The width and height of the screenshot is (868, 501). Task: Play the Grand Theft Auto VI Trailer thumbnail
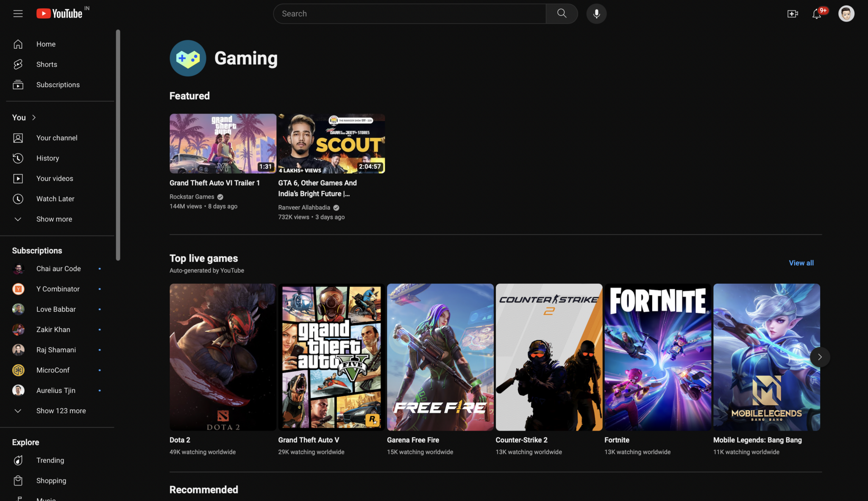click(x=223, y=143)
